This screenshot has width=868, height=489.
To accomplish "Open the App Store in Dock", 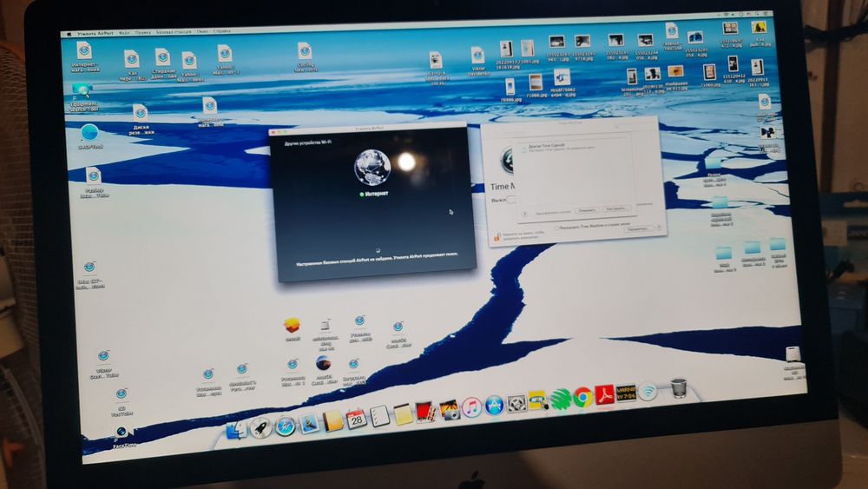I will point(495,406).
